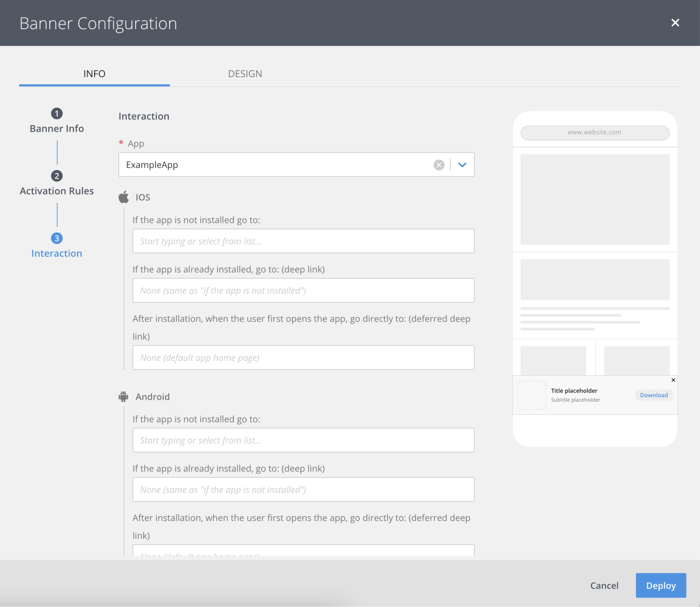Click the Title placeholder text
The width and height of the screenshot is (700, 607).
574,390
